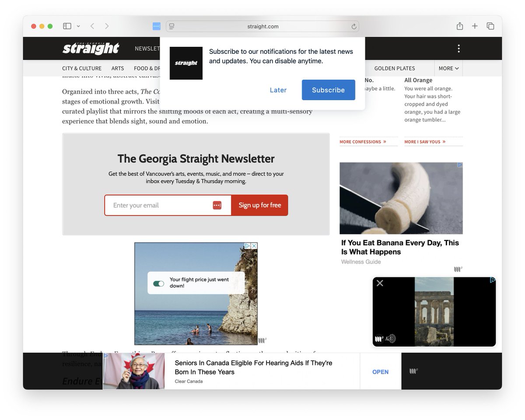Click the AdChoices icon on floating video
Screen dimensions: 525x420
click(493, 280)
